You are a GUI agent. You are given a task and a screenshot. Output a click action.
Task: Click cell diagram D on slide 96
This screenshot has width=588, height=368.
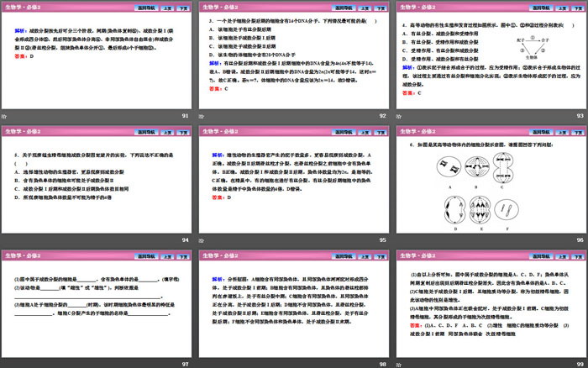(455, 210)
